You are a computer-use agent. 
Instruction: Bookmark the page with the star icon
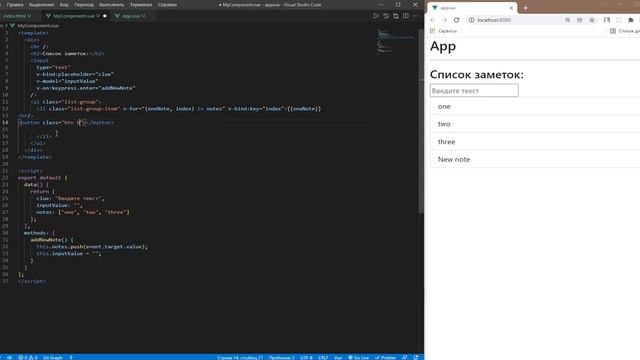click(592, 20)
